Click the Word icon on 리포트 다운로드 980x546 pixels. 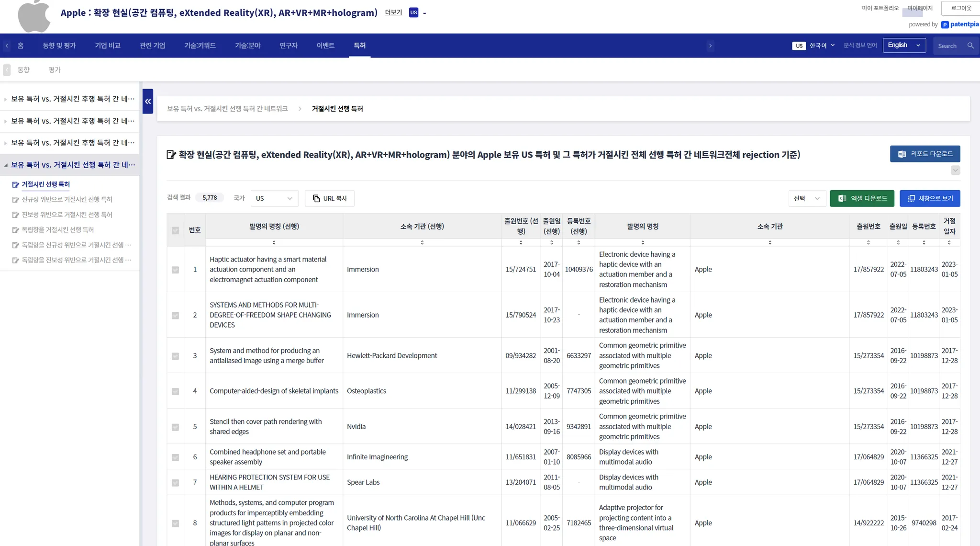(x=902, y=154)
